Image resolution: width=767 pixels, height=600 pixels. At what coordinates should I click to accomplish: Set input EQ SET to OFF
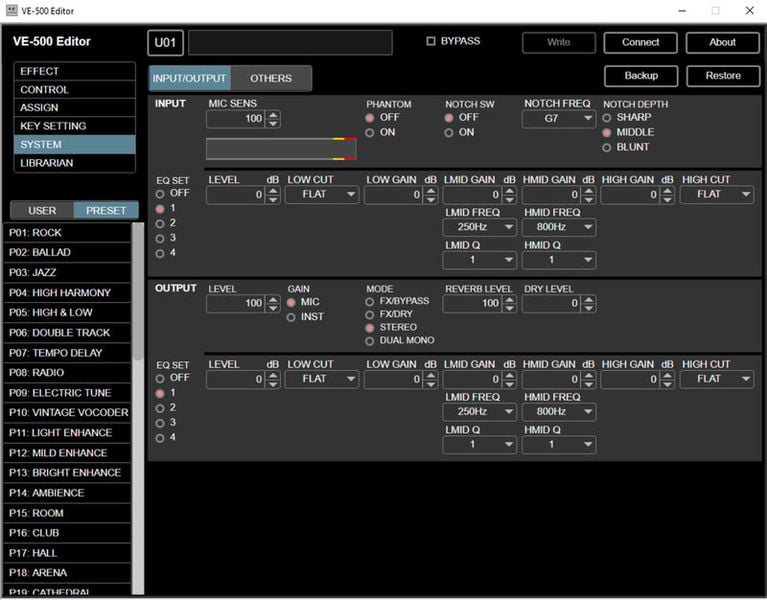coord(160,194)
